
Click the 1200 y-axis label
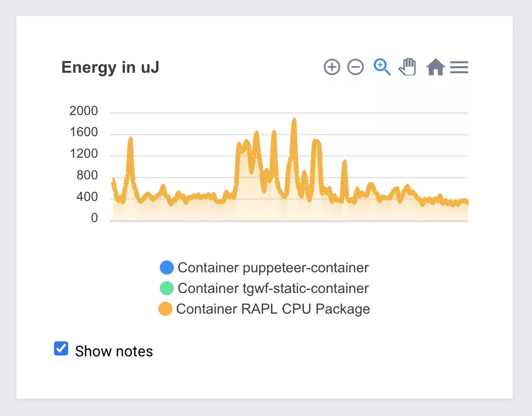point(84,154)
